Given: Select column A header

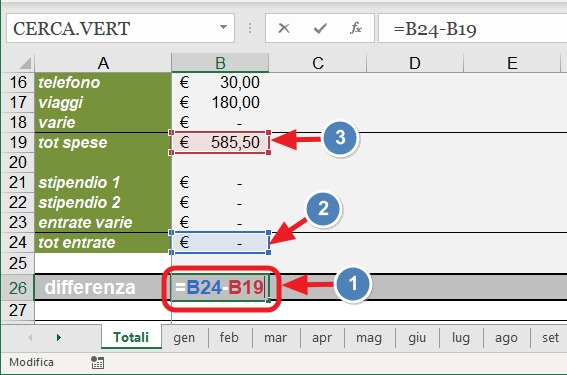Looking at the screenshot, I should (103, 63).
